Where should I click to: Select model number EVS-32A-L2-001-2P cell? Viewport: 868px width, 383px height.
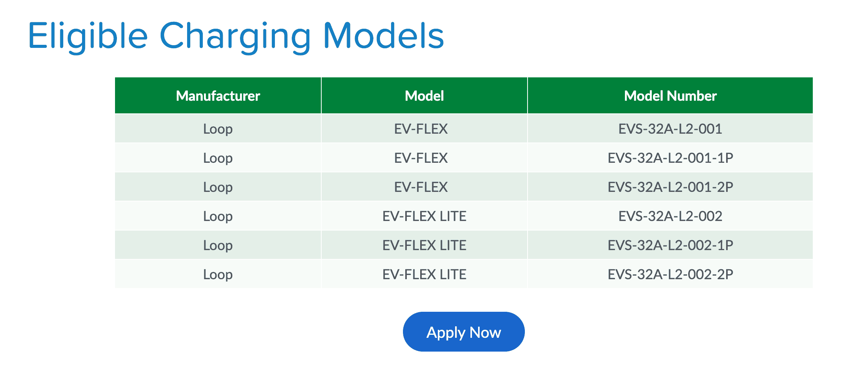[670, 187]
